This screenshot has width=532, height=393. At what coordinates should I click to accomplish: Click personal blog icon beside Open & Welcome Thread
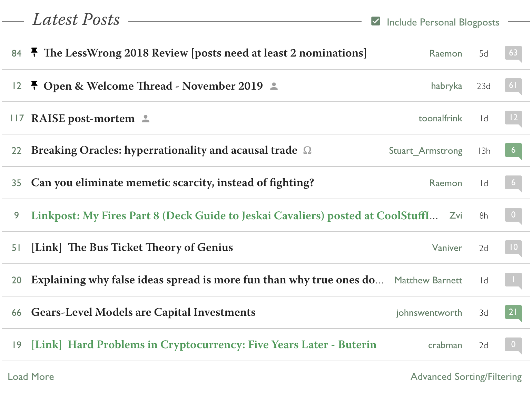(x=274, y=86)
